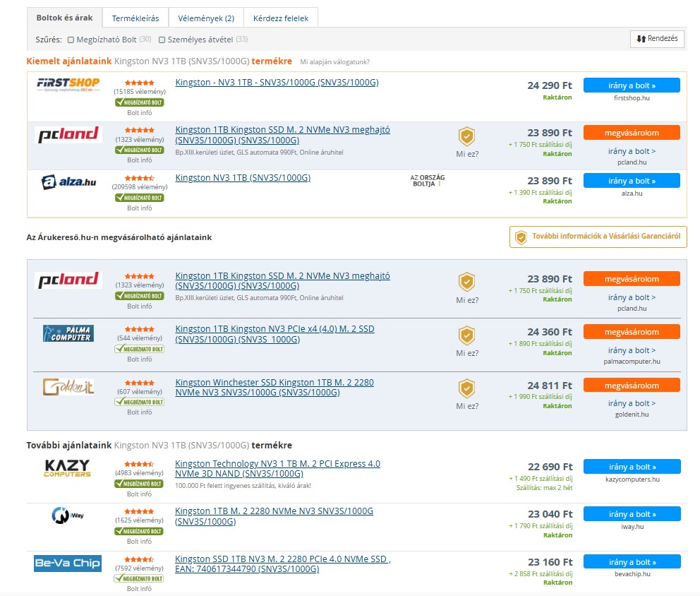Open the Pálma Computer logo

[68, 333]
